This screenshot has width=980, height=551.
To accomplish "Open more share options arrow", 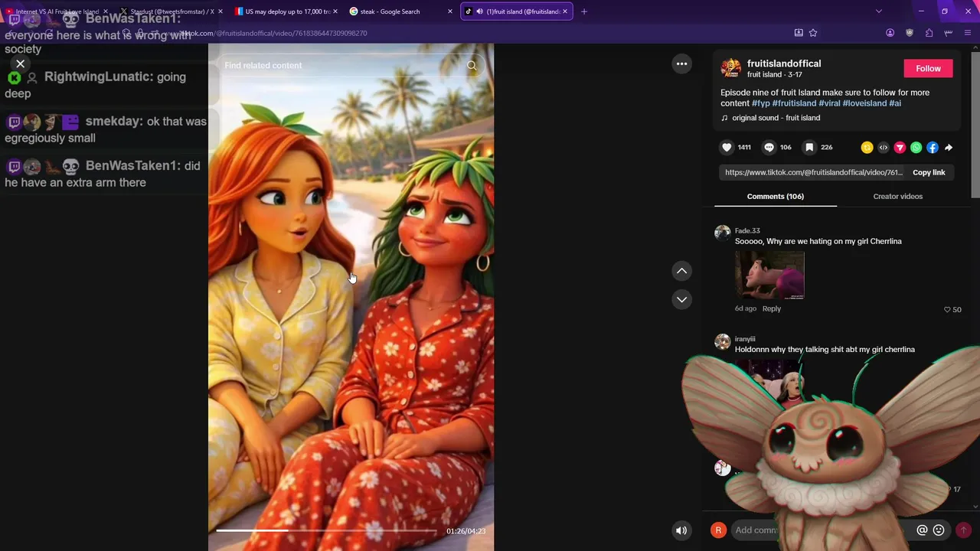I will tap(949, 148).
